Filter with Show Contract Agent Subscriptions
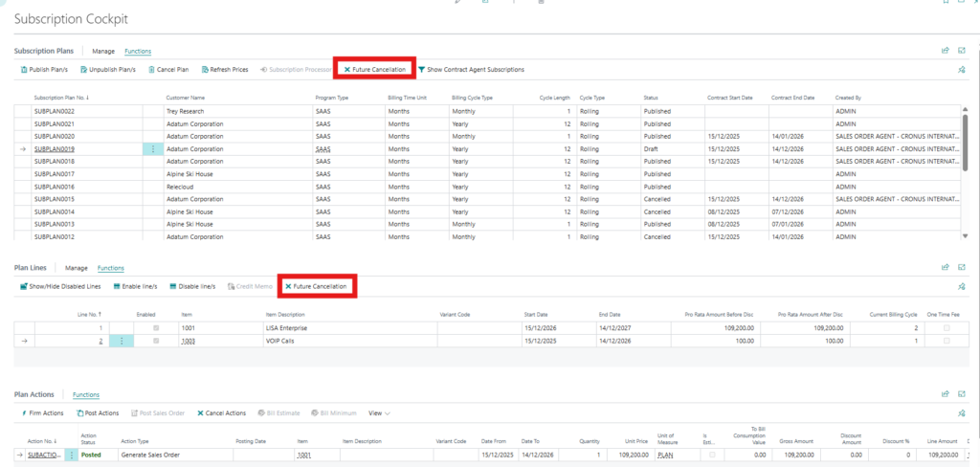The image size is (980, 467). (471, 69)
